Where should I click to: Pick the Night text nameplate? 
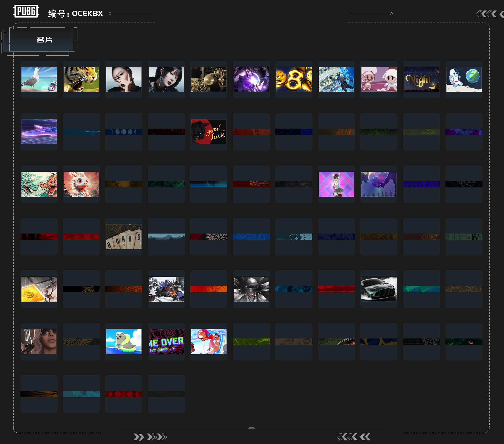click(x=421, y=79)
